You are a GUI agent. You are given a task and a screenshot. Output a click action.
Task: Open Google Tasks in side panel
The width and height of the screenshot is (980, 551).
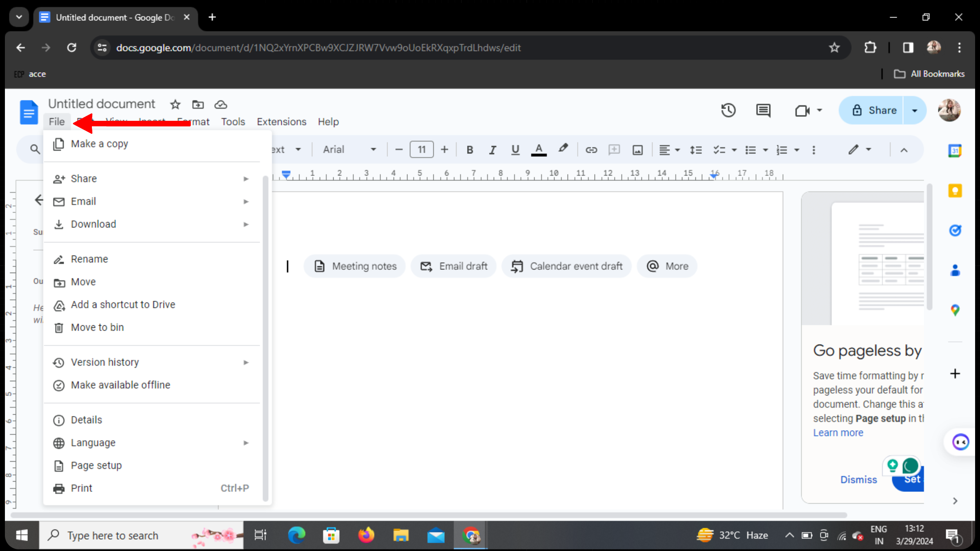click(955, 230)
